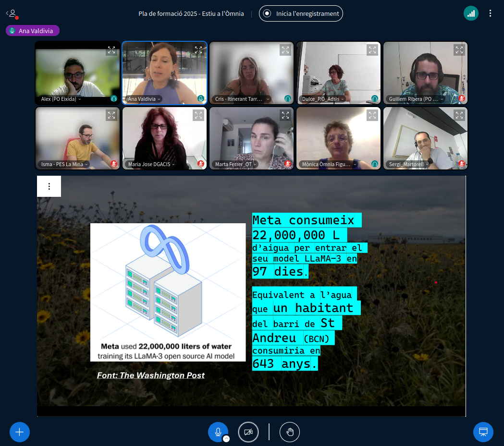The width and height of the screenshot is (504, 446).
Task: Fullscreen Alex (PO Eixida) webcam
Action: click(x=111, y=50)
